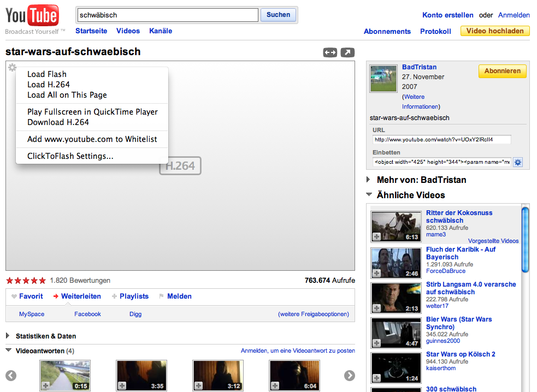Click the five-star rating

26,281
